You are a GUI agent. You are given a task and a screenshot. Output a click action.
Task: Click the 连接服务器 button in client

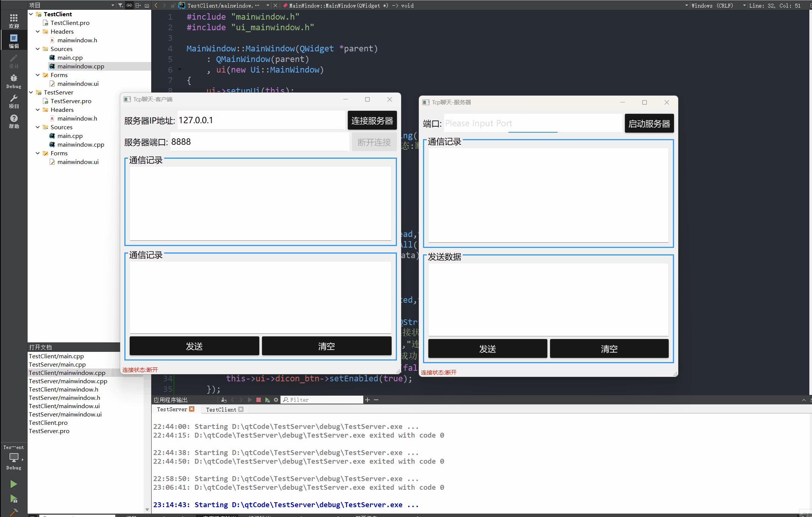[371, 120]
